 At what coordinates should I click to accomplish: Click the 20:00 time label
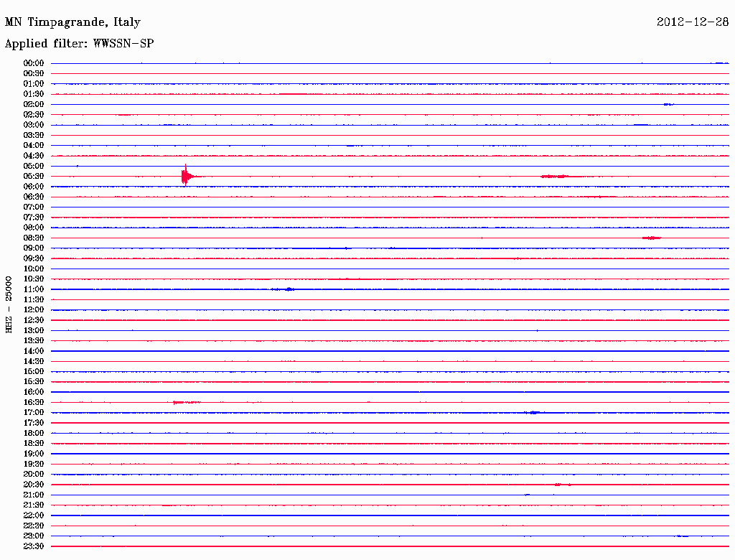coord(34,474)
